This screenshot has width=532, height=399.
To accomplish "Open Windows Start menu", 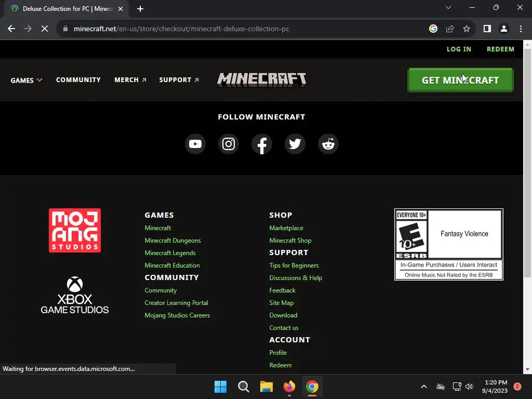I will coord(220,387).
